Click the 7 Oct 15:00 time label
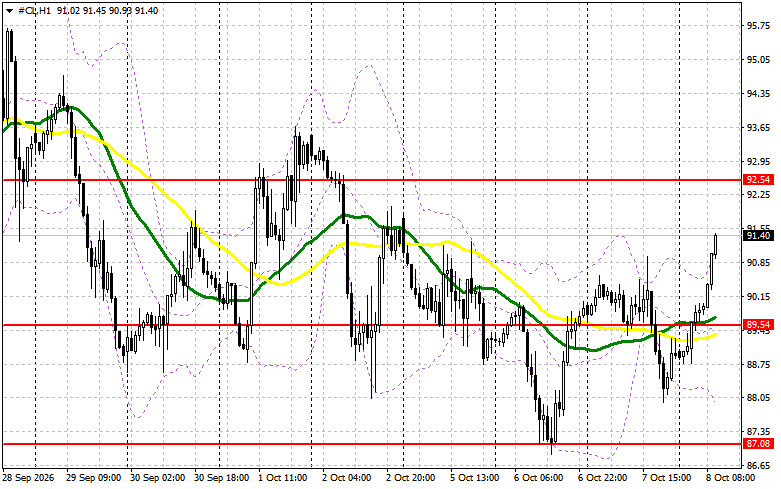781x489 pixels. (666, 478)
